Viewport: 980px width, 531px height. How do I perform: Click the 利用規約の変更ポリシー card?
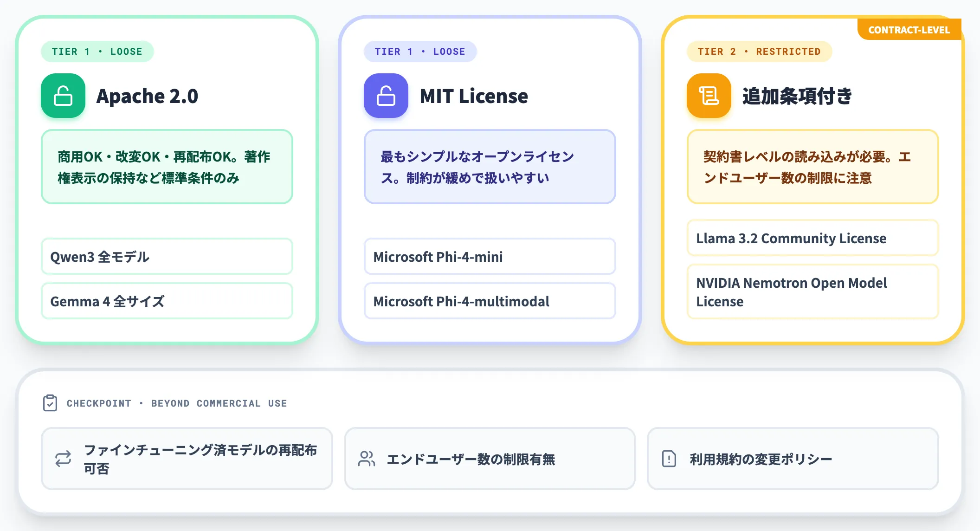click(x=793, y=459)
